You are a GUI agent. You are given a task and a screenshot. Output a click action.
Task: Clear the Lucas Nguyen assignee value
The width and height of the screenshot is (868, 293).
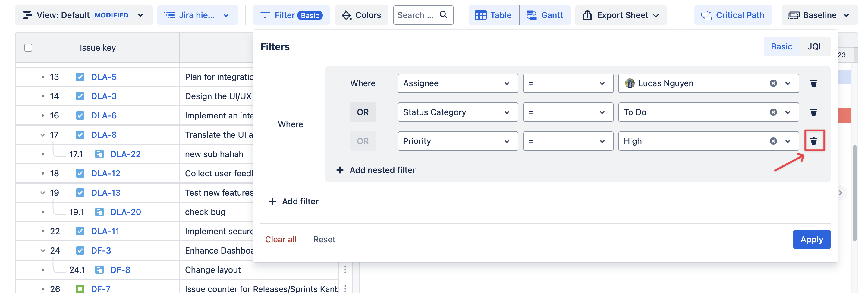773,83
